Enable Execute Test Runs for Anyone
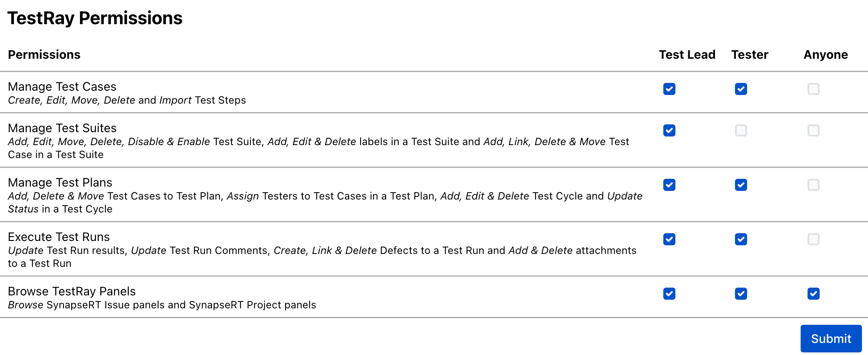The image size is (868, 355). coord(814,239)
